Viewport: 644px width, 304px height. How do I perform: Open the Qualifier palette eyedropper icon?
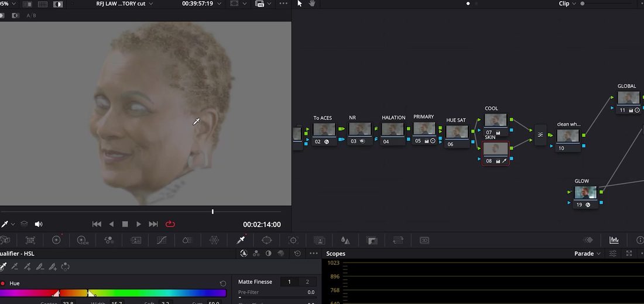pyautogui.click(x=241, y=240)
